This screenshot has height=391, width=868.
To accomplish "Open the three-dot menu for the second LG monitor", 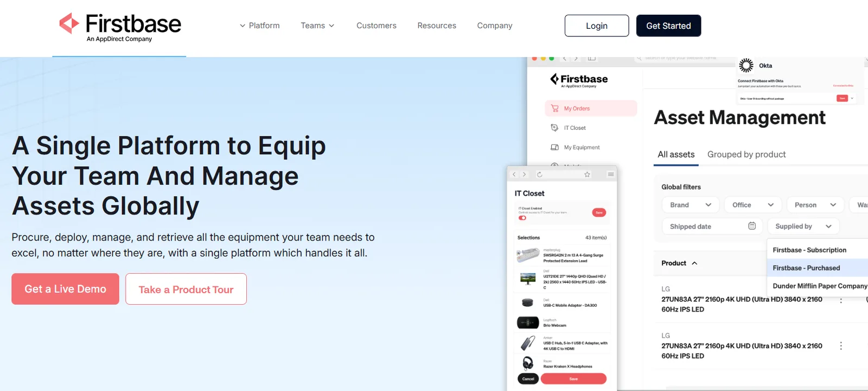I will click(x=841, y=346).
